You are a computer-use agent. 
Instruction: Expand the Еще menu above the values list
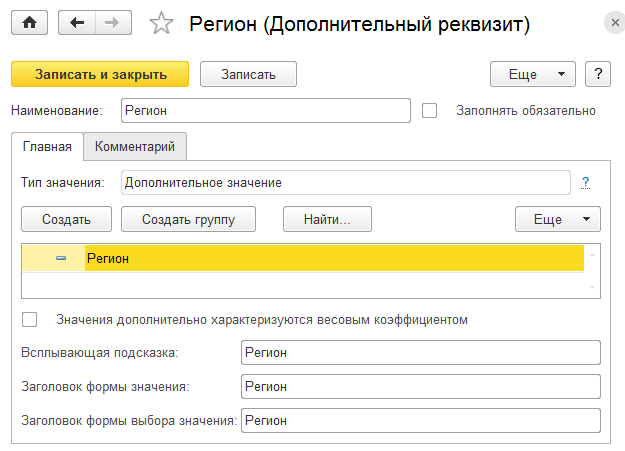tap(556, 219)
